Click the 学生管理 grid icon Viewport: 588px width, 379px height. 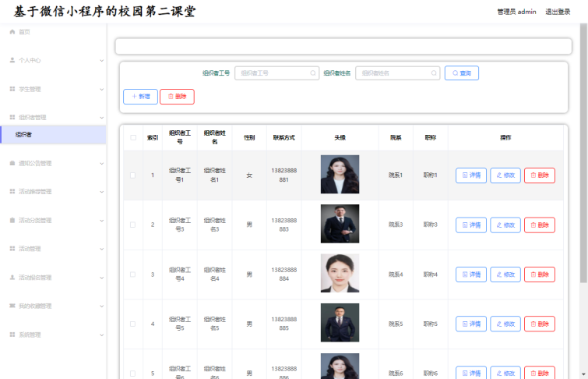point(12,89)
